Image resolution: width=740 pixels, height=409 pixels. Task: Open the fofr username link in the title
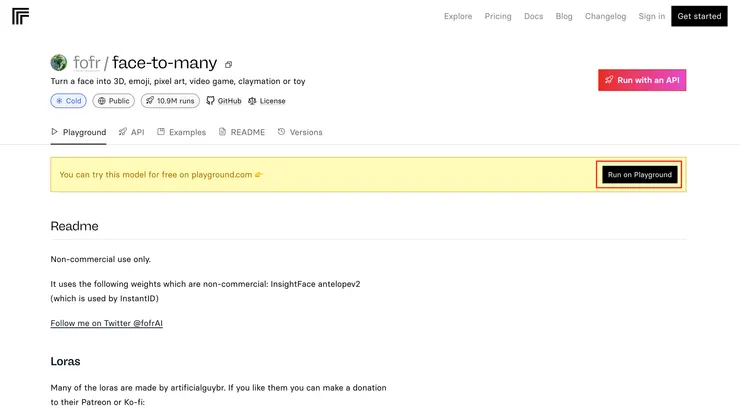(87, 63)
